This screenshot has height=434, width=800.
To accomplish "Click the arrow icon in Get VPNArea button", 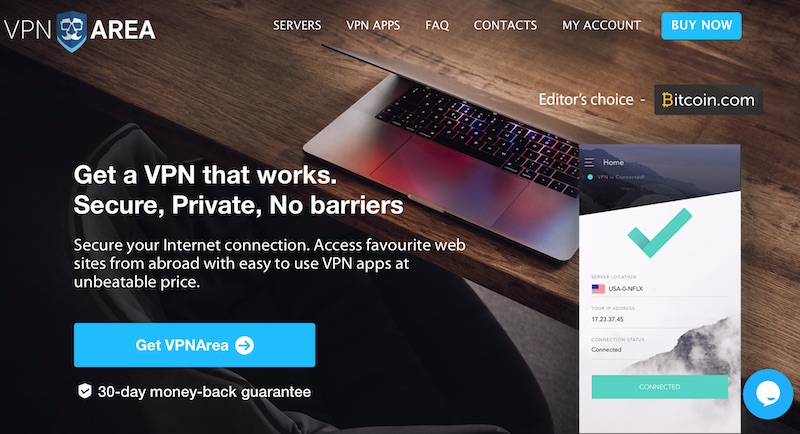I will point(244,345).
